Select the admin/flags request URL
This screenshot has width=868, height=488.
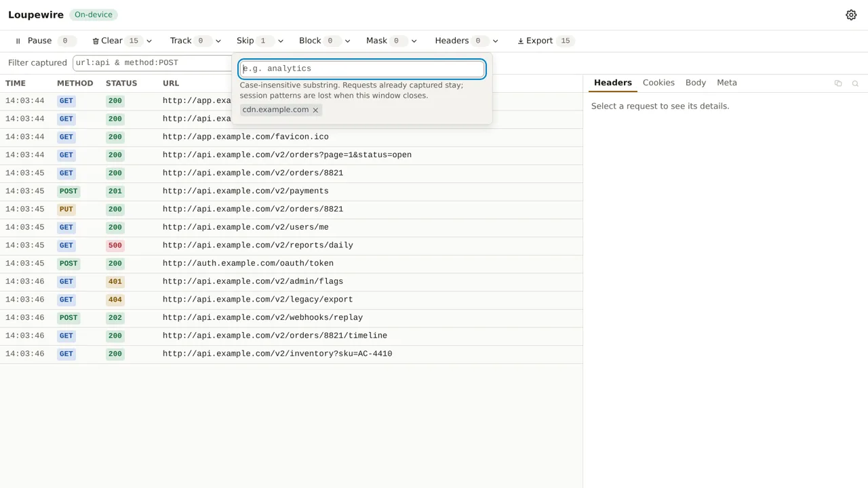(x=253, y=281)
